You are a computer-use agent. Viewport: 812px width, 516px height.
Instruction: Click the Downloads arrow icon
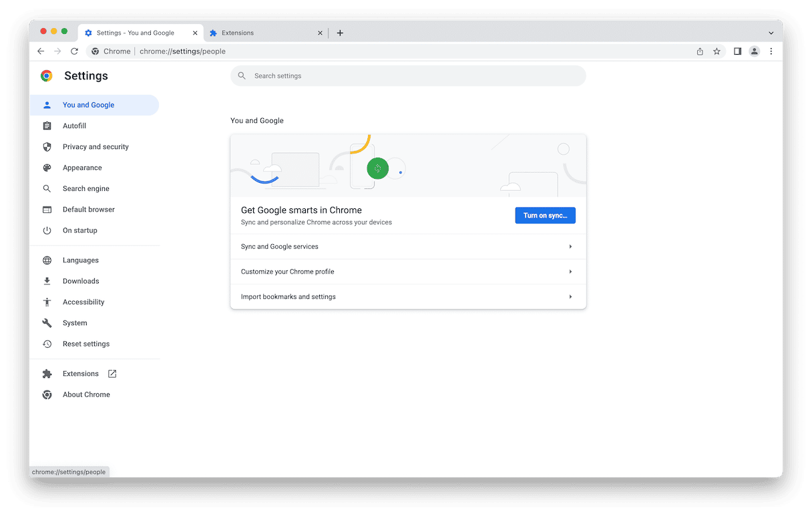point(47,281)
